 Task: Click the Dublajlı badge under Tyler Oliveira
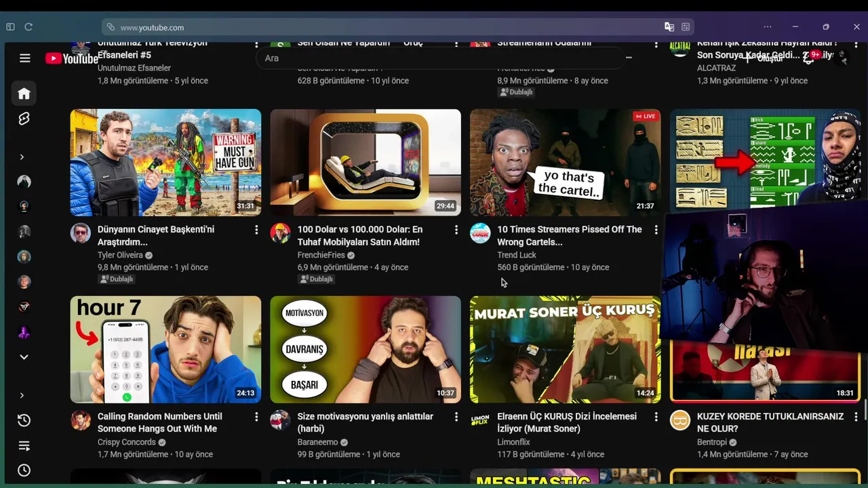point(117,279)
